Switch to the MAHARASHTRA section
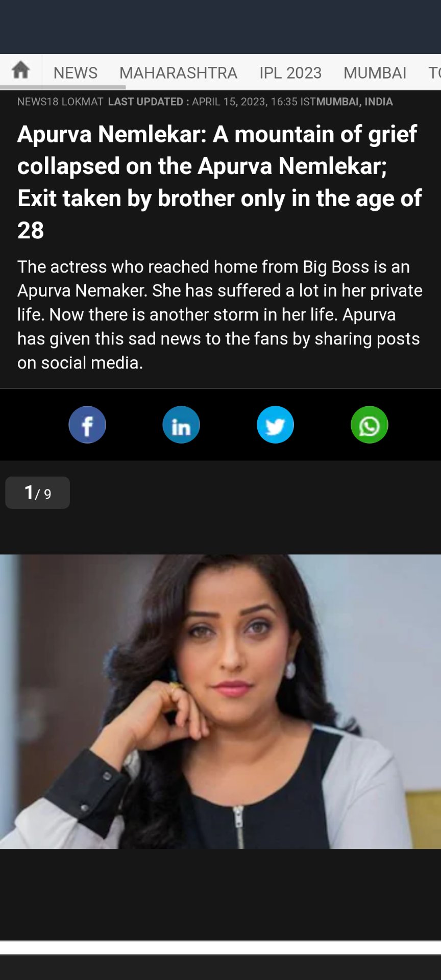 coord(178,73)
